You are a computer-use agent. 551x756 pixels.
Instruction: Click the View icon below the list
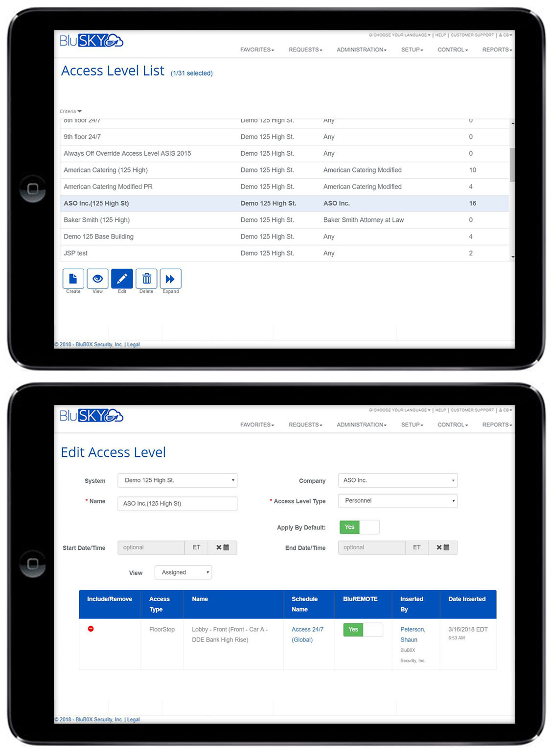97,279
